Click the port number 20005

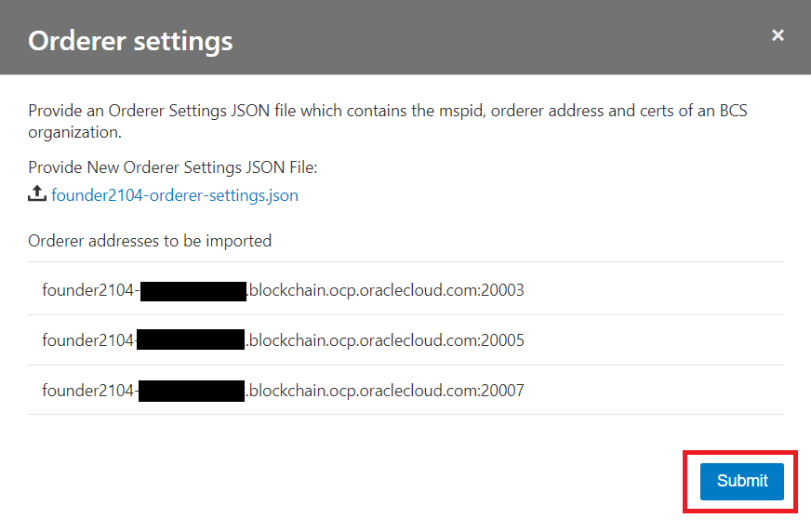[x=503, y=340]
